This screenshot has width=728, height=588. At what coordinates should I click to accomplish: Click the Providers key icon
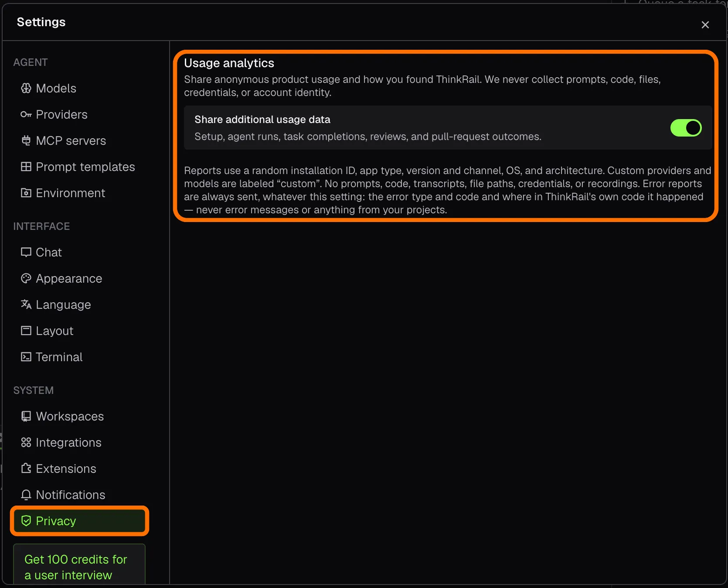[26, 115]
